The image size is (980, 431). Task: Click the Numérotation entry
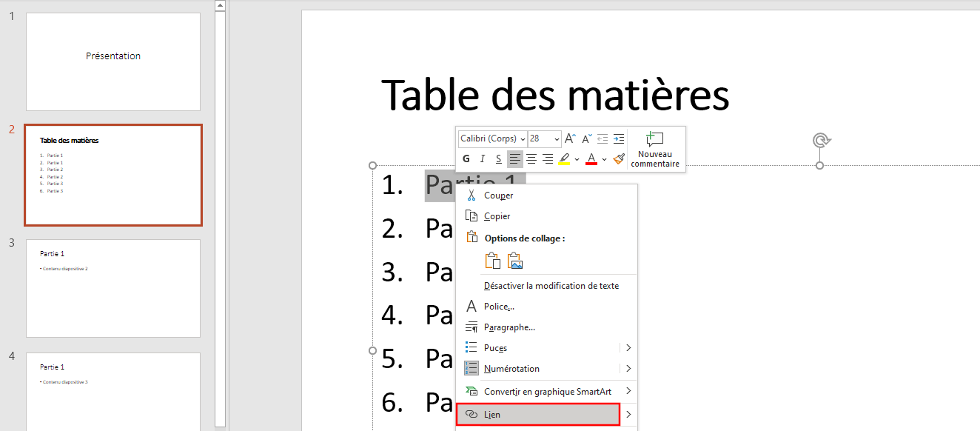point(538,369)
